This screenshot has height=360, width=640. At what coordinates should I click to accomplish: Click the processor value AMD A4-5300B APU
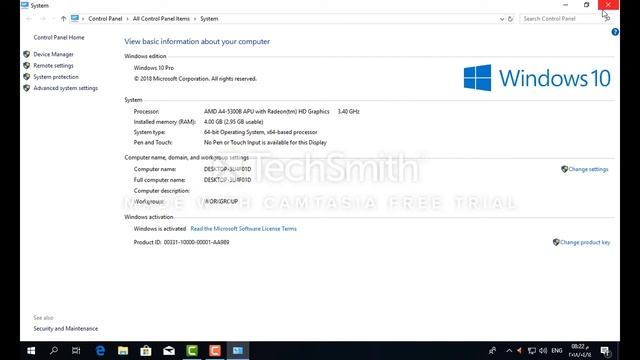[x=267, y=111]
